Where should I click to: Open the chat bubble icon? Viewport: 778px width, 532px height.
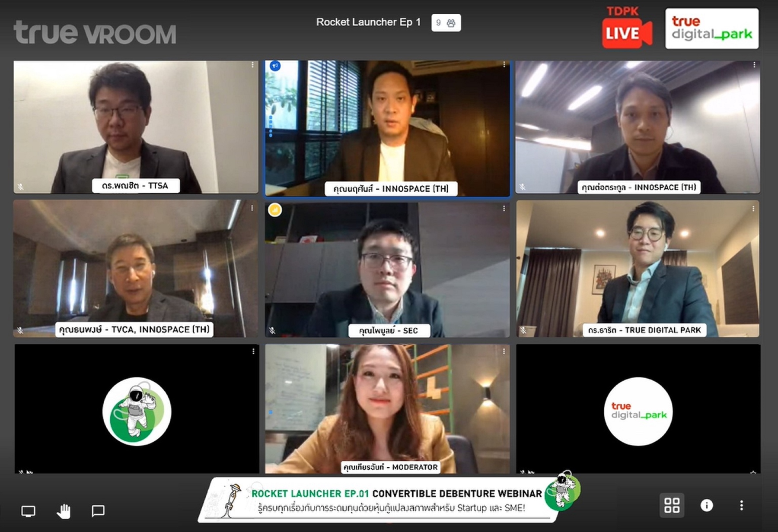tap(98, 511)
